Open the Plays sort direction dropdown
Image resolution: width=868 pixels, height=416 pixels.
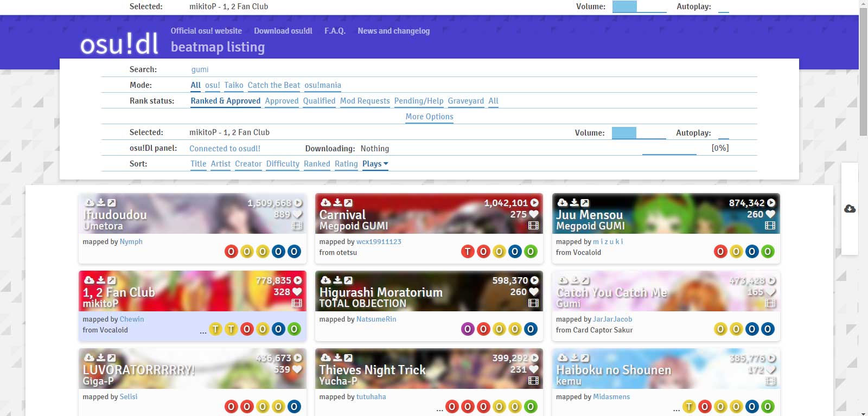coord(386,163)
